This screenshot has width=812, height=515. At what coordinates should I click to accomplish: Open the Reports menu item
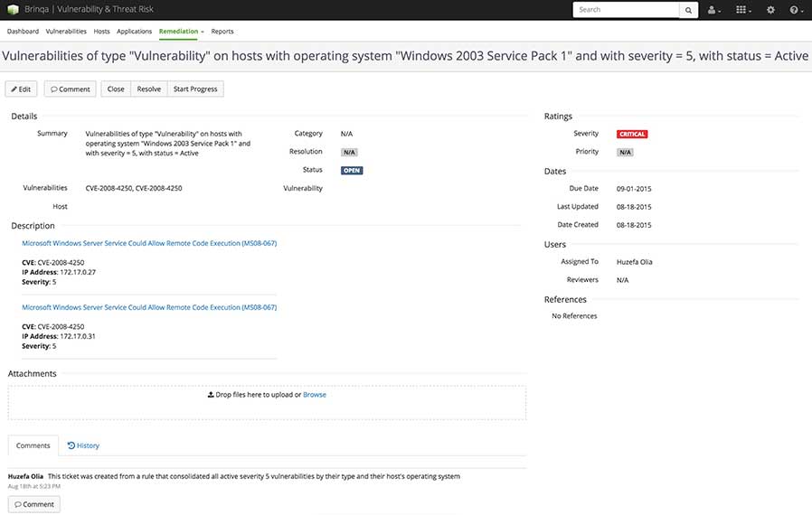(x=222, y=31)
